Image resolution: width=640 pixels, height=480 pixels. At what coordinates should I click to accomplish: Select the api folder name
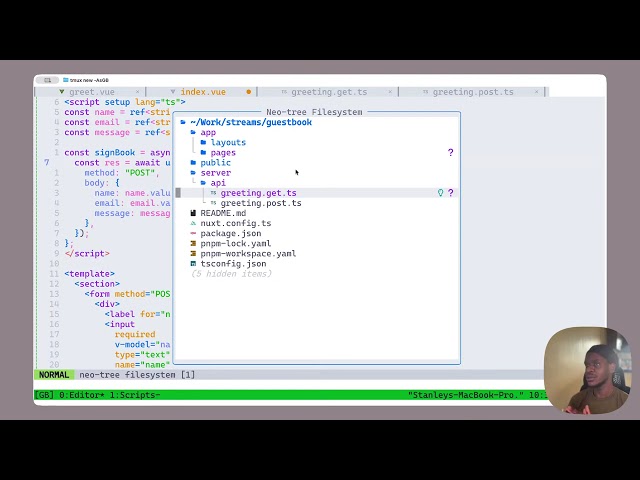(x=218, y=183)
